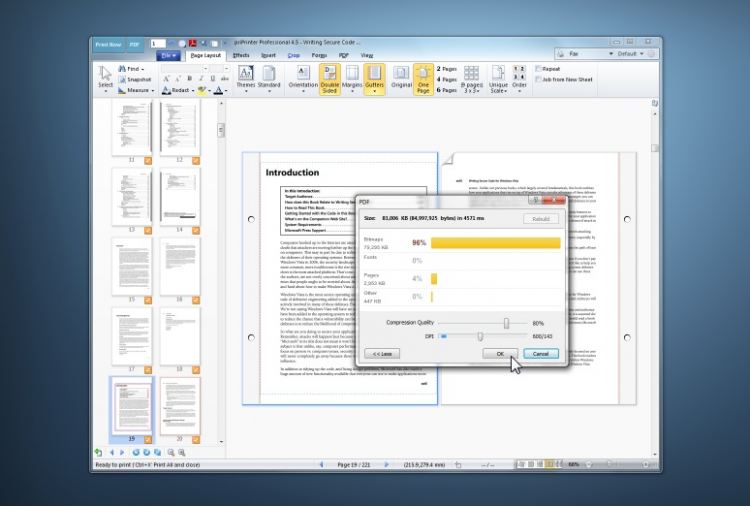Viewport: 750px width, 506px height.
Task: Click the Compression Quality slider handle
Action: [x=506, y=323]
